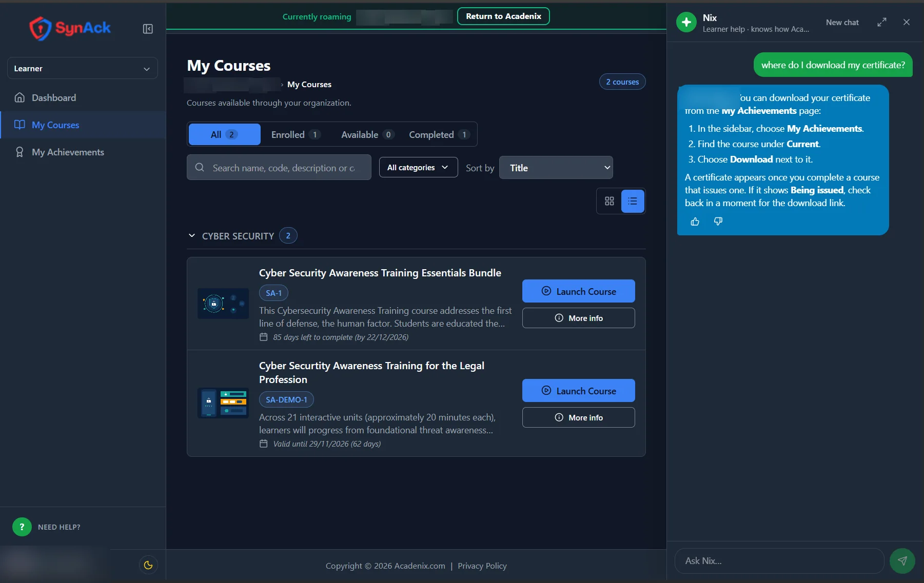Close the Nix chat panel
This screenshot has width=924, height=583.
(907, 22)
